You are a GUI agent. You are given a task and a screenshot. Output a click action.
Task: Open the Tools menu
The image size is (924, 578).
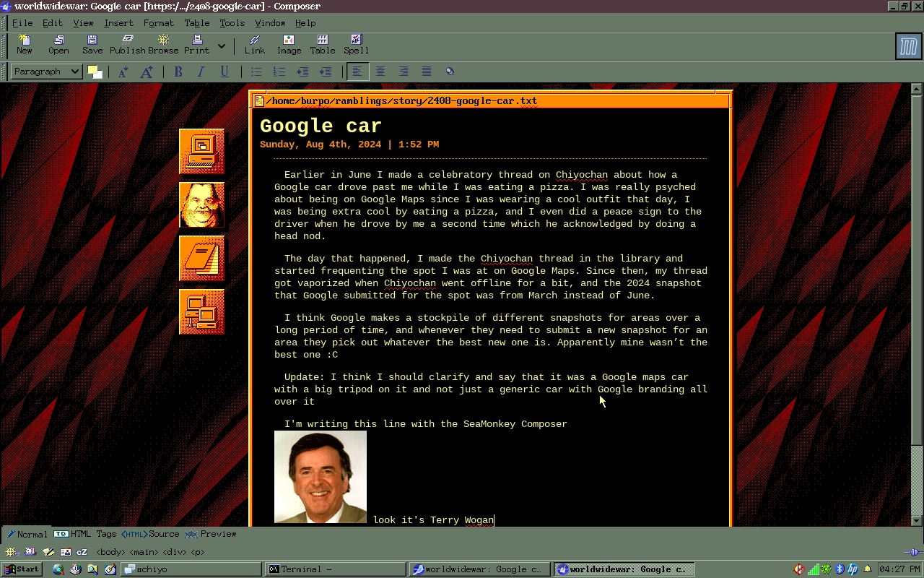click(232, 23)
